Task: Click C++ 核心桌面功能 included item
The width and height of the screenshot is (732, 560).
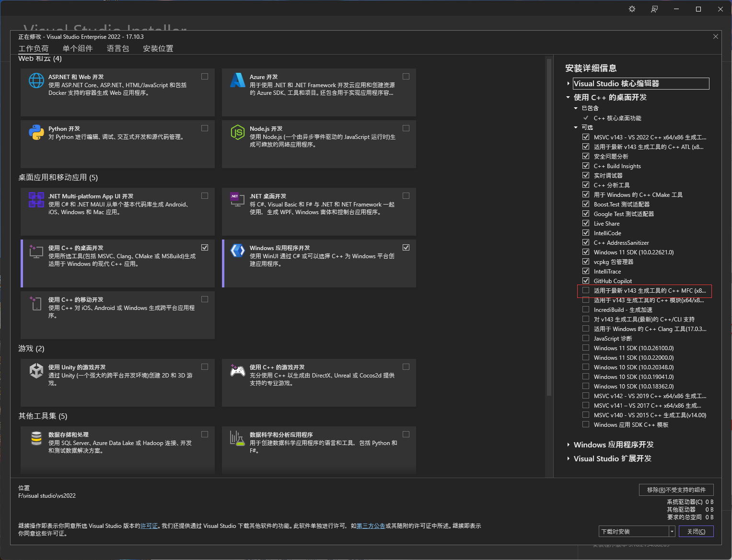Action: 617,118
